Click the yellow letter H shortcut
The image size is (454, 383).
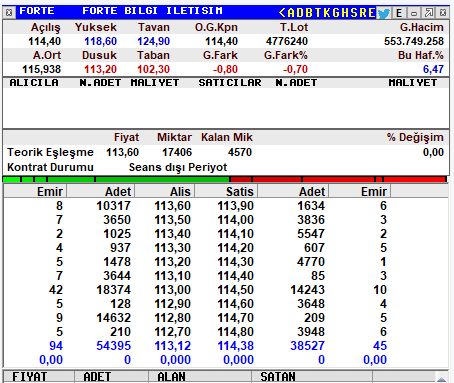tap(345, 13)
